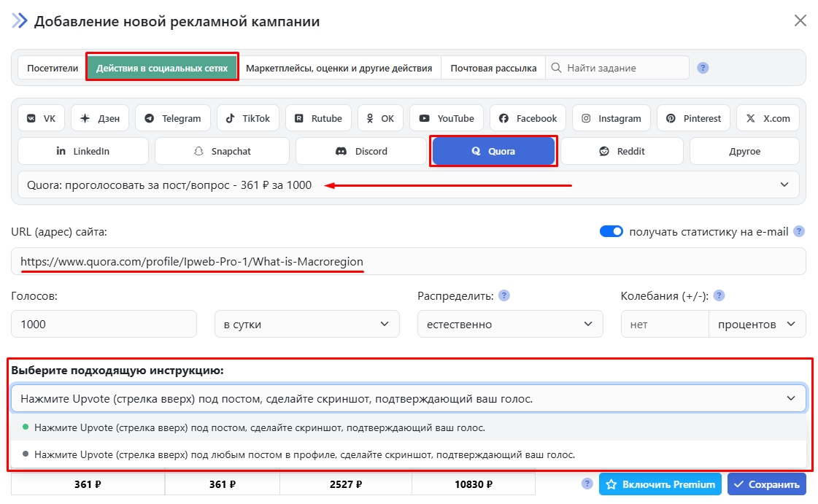Open the 'в сутки' period dropdown
The image size is (818, 504).
coord(306,325)
